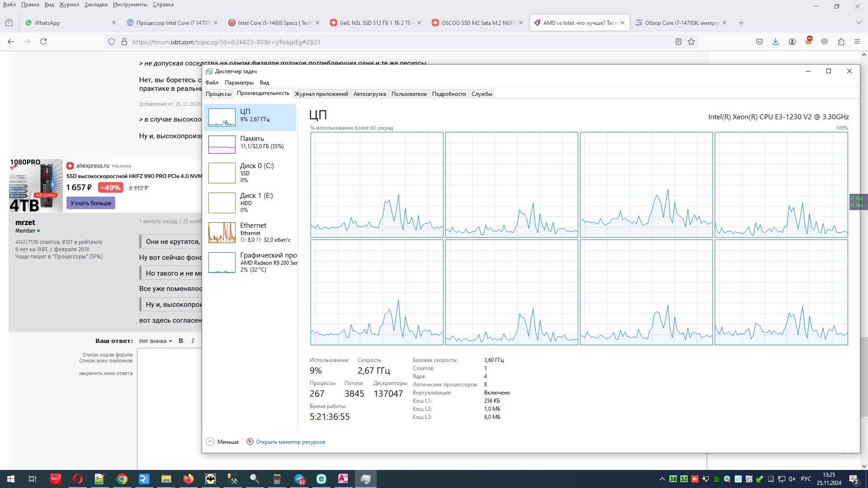
Task: Click the Ethernet performance item
Action: coord(250,232)
